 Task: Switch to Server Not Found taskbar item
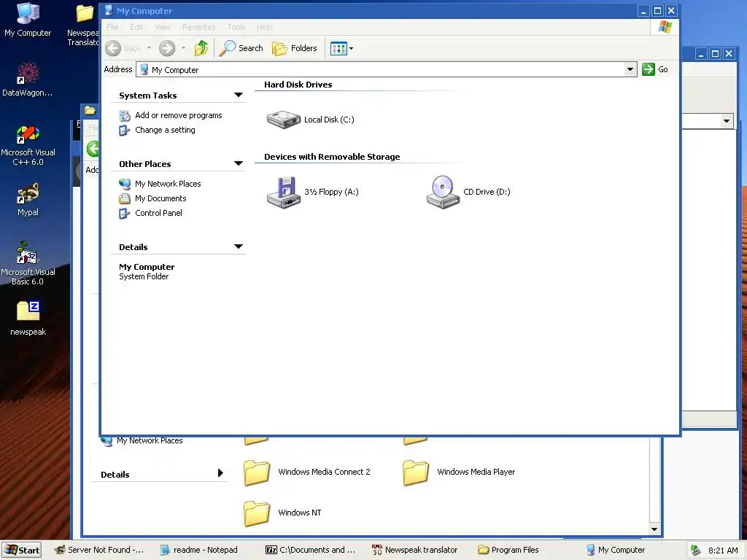(x=98, y=550)
